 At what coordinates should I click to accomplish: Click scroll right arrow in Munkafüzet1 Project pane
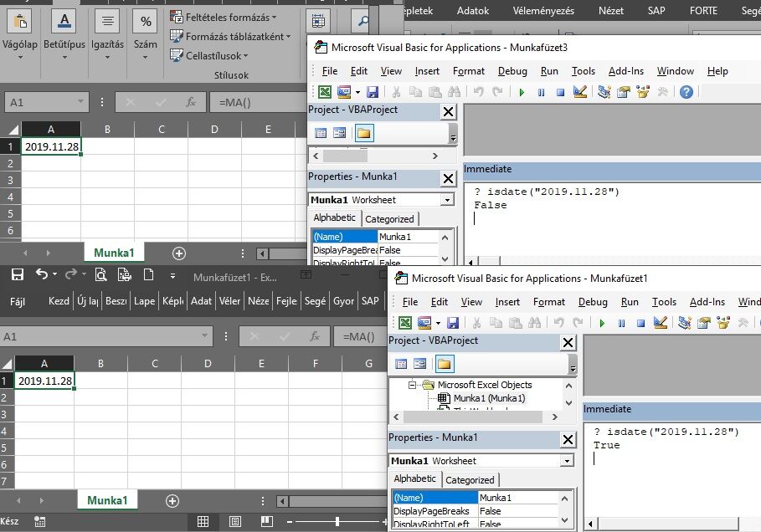point(555,417)
